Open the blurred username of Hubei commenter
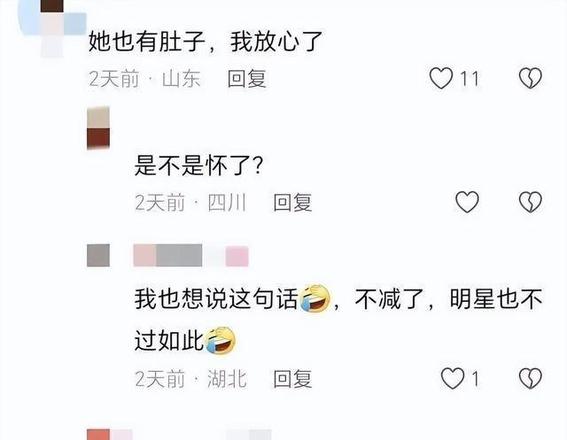 point(191,255)
